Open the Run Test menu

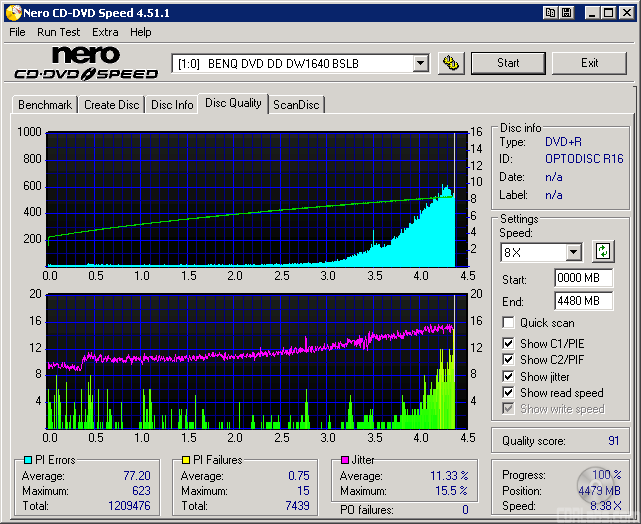[59, 32]
